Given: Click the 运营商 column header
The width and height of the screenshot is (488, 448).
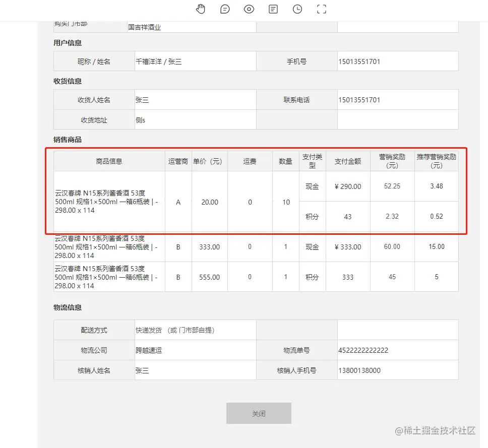Looking at the screenshot, I should pos(178,161).
